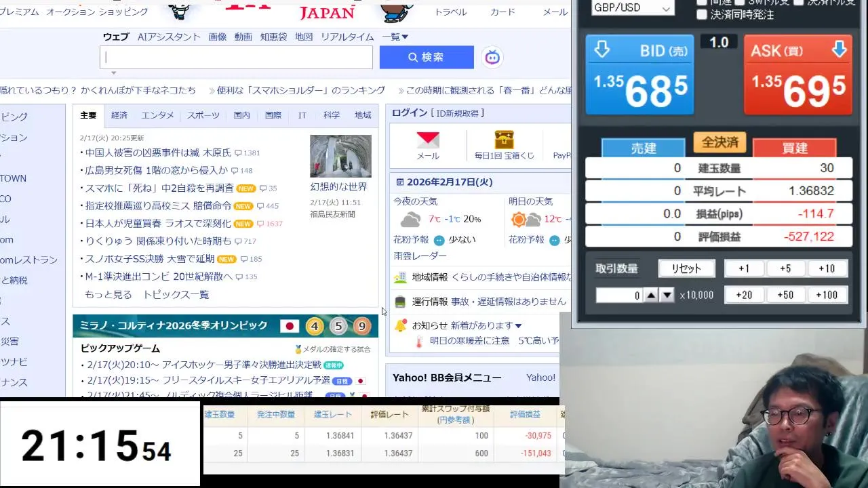Click the comment bubble showing 445
Screen dimensions: 868x488
pos(267,206)
